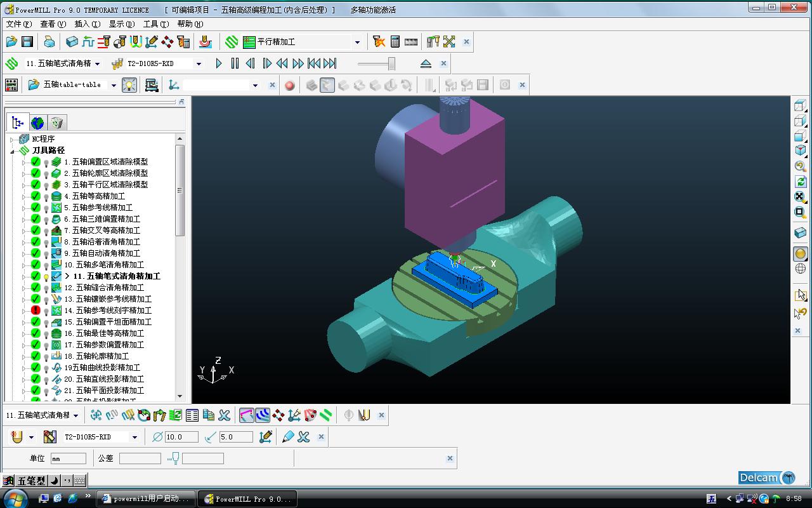Click the toolpath settings list icon
Screen dimensions: 812x508
[x=192, y=415]
